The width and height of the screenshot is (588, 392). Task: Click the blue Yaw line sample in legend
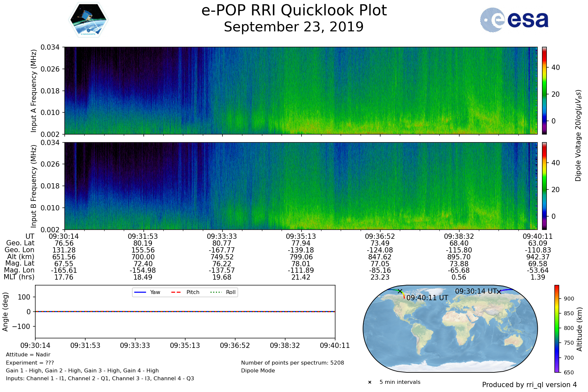click(140, 292)
